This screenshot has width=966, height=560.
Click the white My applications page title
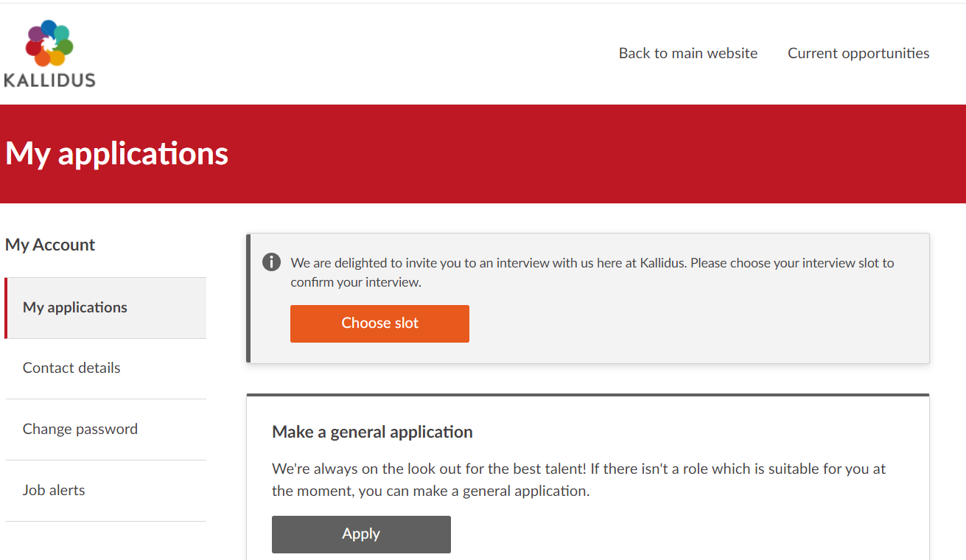(x=117, y=153)
